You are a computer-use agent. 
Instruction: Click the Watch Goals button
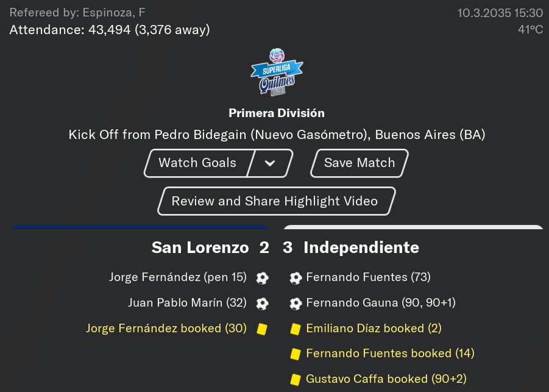[x=197, y=163]
